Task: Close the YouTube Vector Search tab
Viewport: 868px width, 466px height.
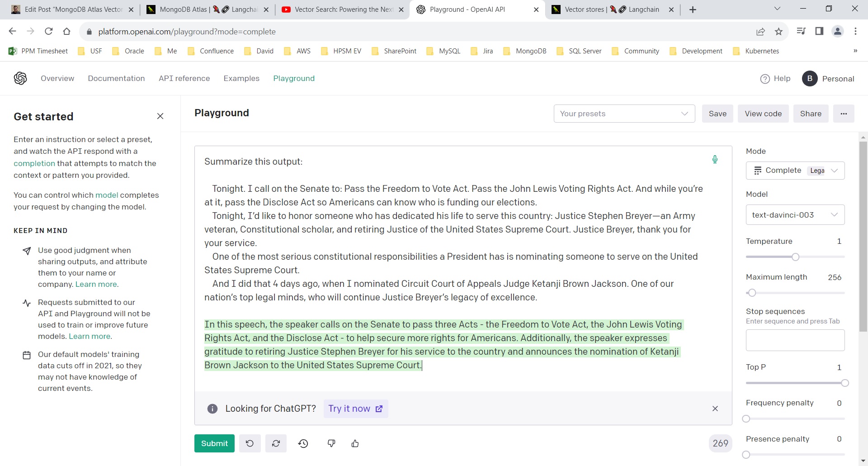Action: click(x=401, y=10)
